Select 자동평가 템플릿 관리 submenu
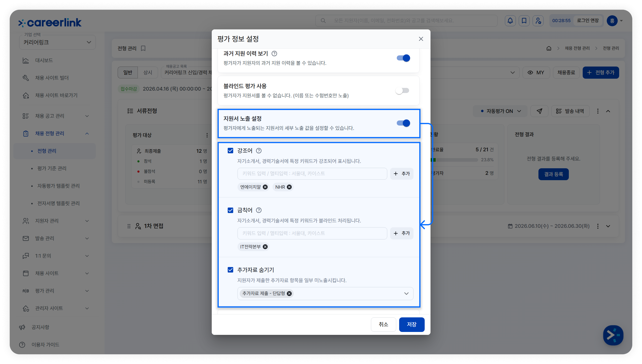642x364 pixels. tap(58, 186)
